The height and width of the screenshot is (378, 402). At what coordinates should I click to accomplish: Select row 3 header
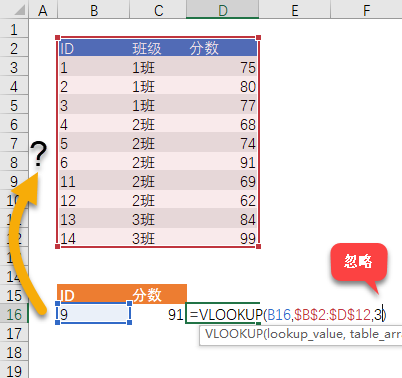[x=14, y=67]
